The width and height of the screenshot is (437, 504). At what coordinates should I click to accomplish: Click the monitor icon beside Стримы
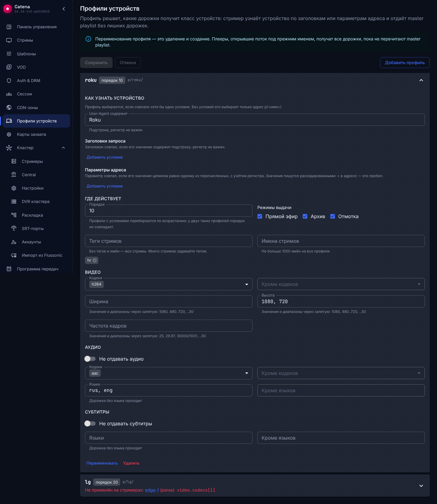pyautogui.click(x=9, y=40)
